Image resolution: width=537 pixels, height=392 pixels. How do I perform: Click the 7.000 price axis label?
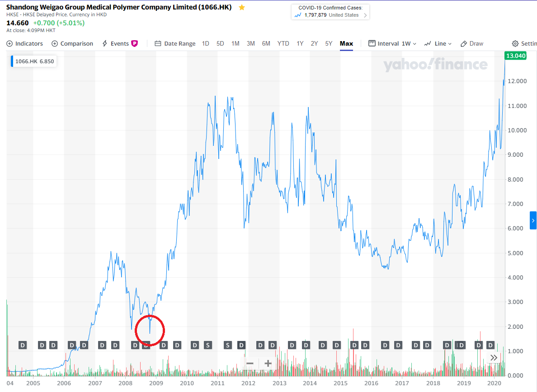click(515, 204)
